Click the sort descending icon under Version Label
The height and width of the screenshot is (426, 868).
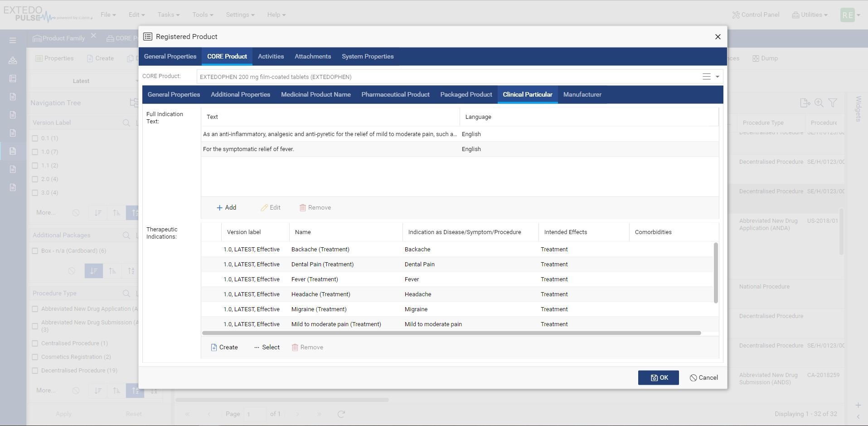98,212
